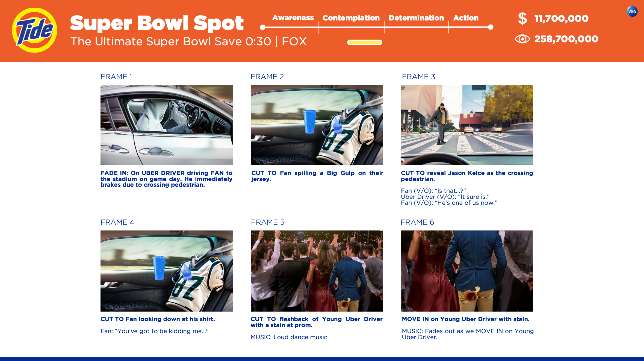644x361 pixels.
Task: Click the 'FADE IN: On UBER DRIVER' caption
Action: pos(167,179)
